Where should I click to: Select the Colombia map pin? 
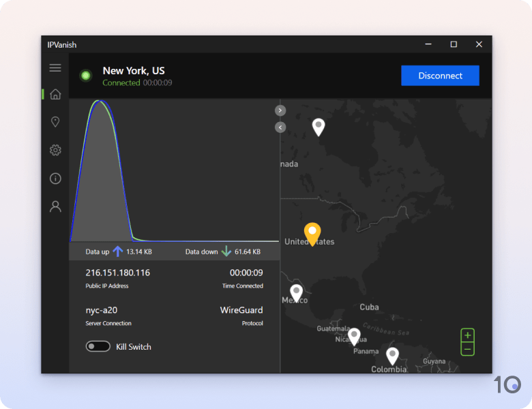393,356
